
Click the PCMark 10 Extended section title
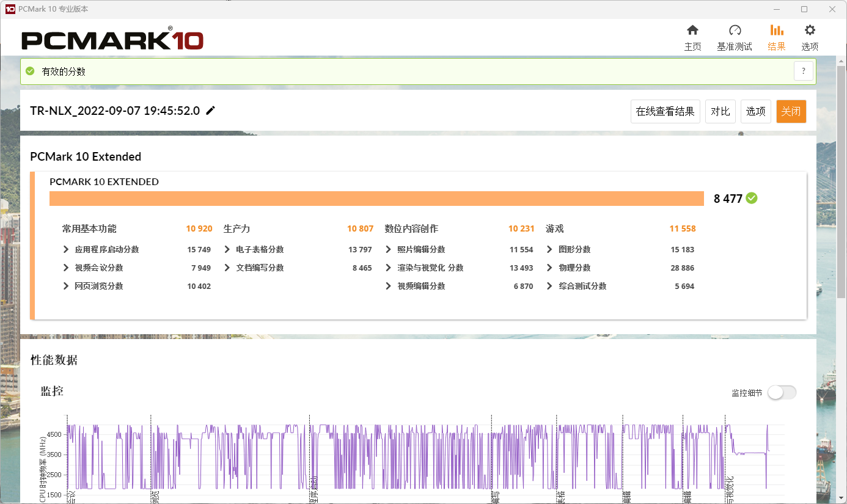(86, 156)
